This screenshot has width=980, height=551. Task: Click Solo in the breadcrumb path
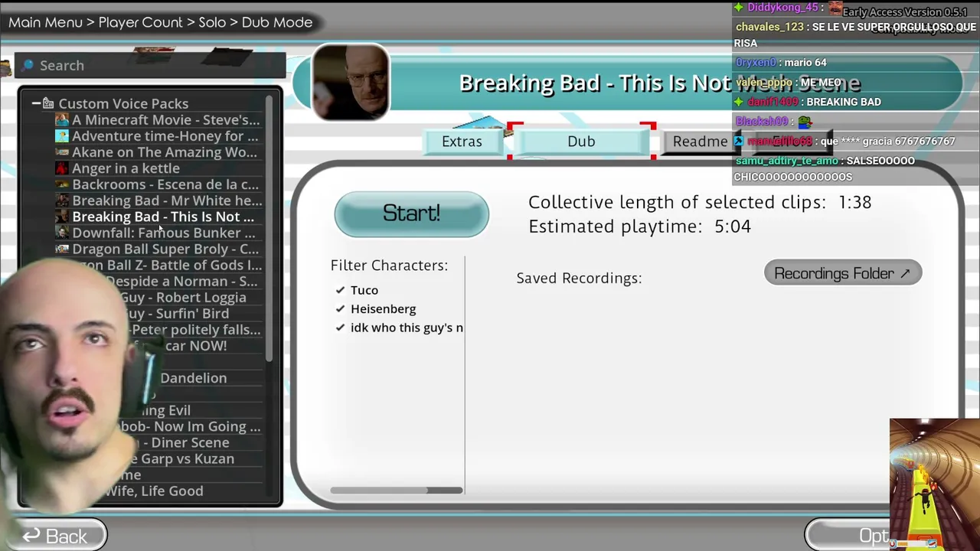[x=212, y=22]
